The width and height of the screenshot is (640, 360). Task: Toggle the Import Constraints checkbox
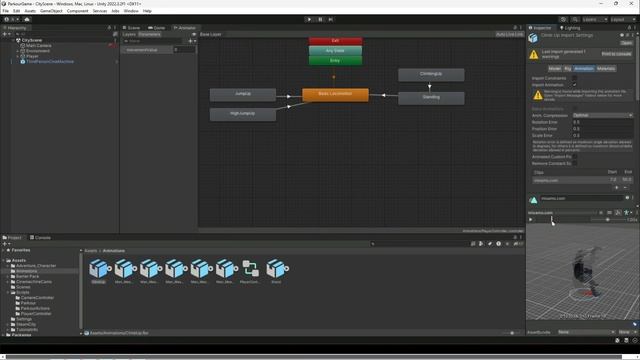(575, 78)
